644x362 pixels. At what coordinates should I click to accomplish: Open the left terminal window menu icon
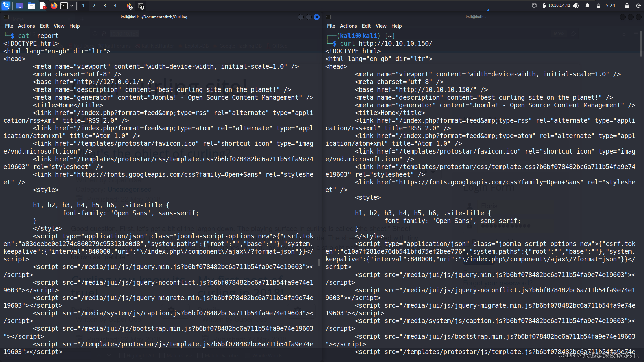[6, 17]
